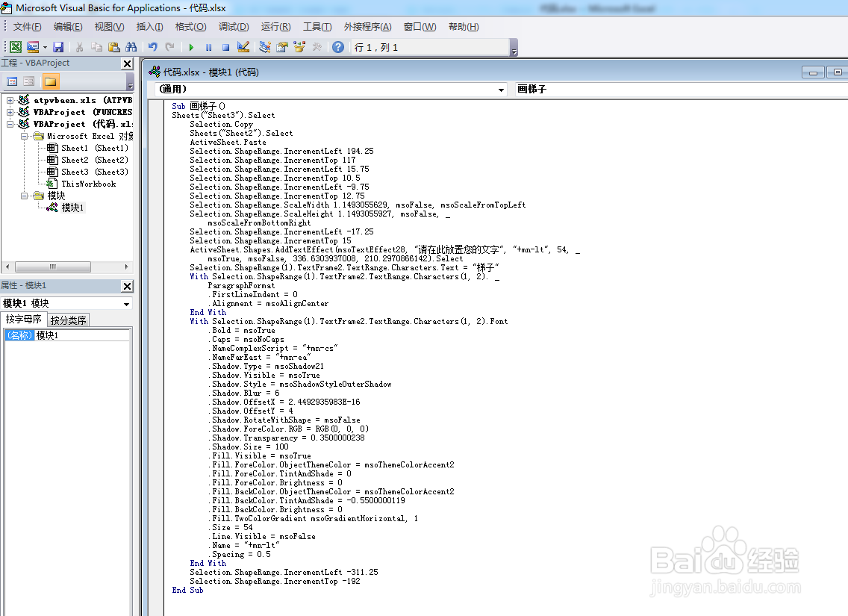Screen dimensions: 848x616
Task: Click the (名称) property value 模块1
Action: 82,335
